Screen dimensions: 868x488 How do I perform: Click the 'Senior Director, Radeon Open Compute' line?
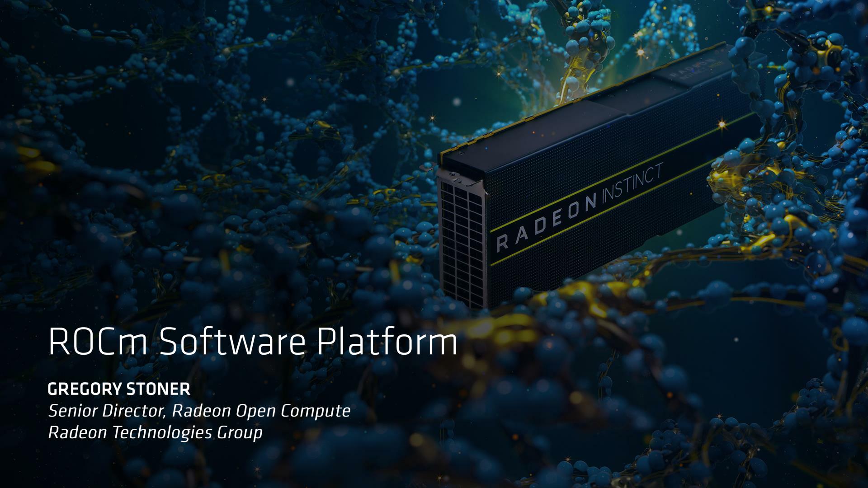click(x=199, y=411)
